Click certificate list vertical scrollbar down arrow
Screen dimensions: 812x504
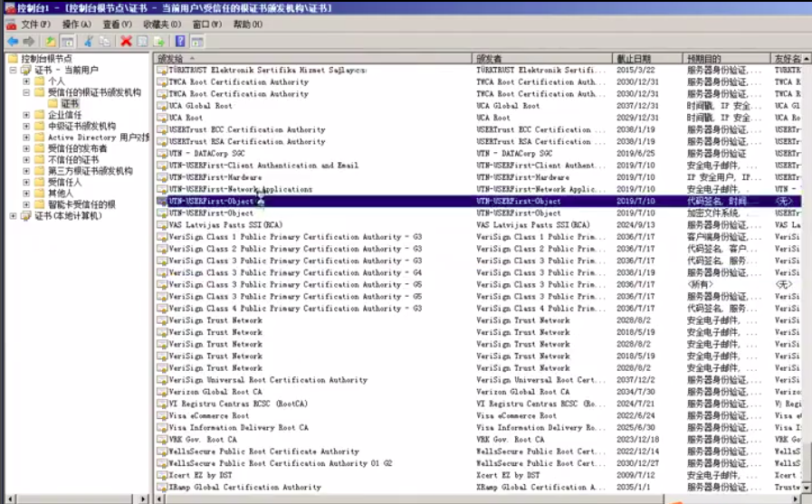807,488
